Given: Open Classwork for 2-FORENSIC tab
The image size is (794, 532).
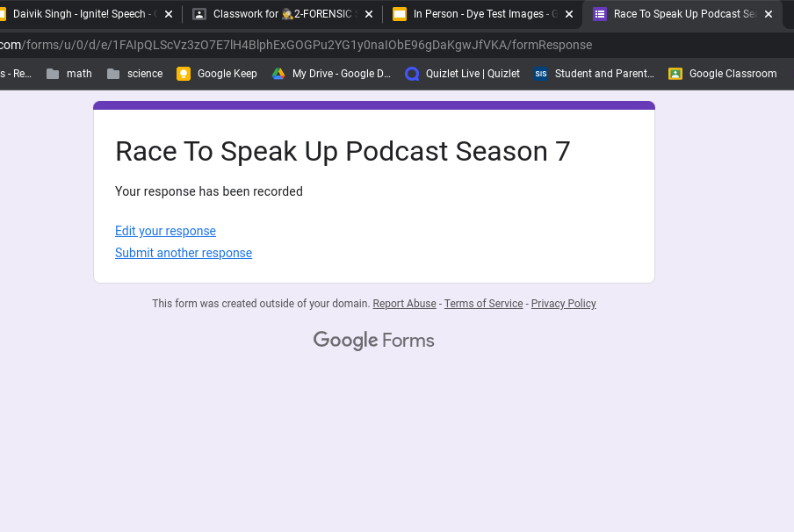Looking at the screenshot, I should tap(282, 14).
